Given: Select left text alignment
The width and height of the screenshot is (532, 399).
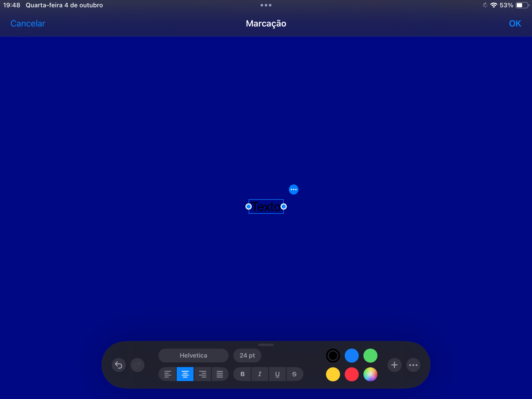Looking at the screenshot, I should (168, 374).
